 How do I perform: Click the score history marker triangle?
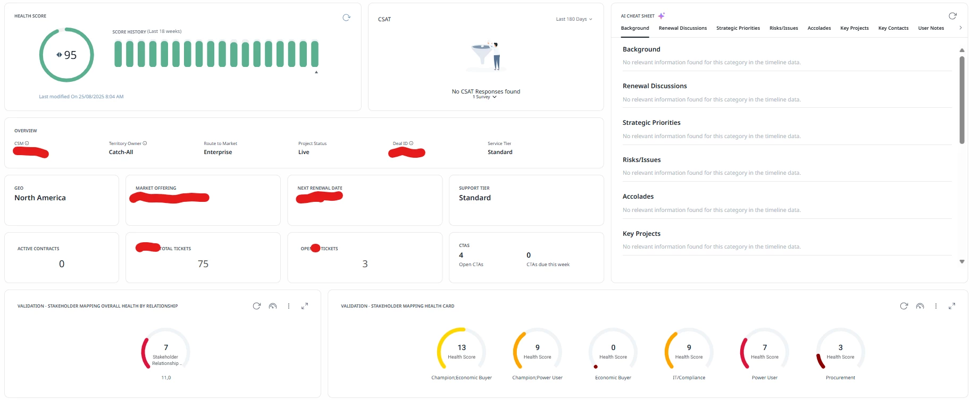pyautogui.click(x=316, y=72)
